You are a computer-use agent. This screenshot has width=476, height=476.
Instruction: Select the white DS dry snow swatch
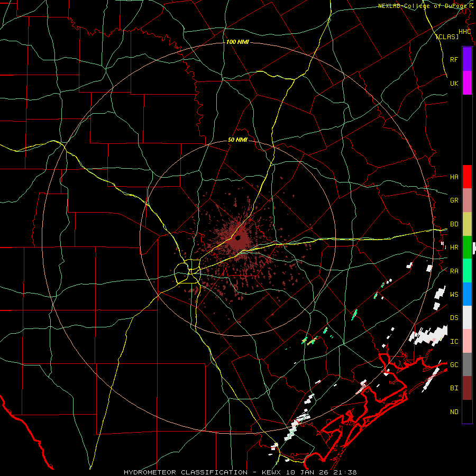467,317
